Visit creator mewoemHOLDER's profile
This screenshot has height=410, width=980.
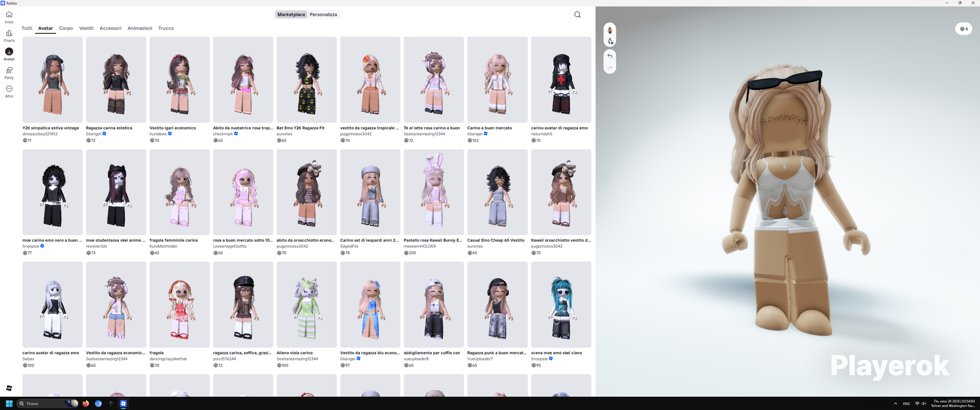pyautogui.click(x=420, y=247)
